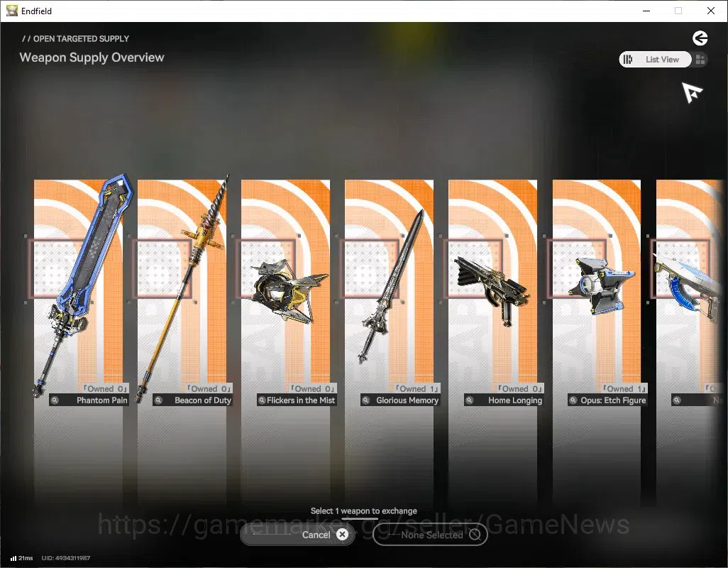
Task: Click Owned 1 text above Glorious Memory
Action: tap(417, 389)
